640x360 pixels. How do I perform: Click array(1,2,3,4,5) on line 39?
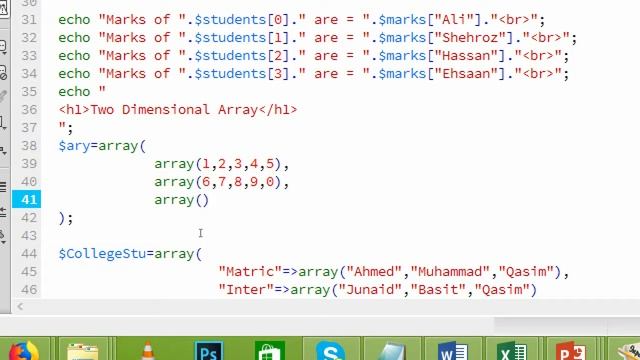(x=218, y=164)
